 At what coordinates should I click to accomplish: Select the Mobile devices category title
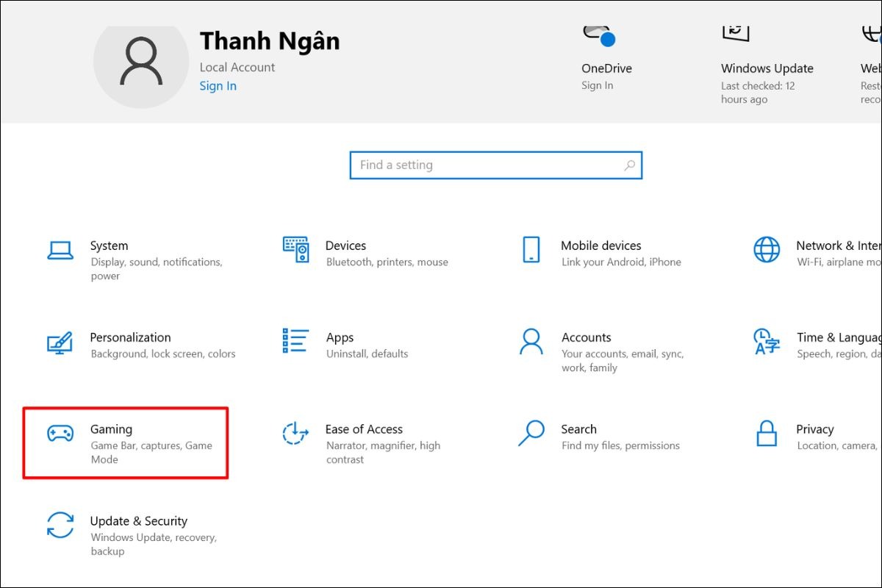[x=601, y=245]
